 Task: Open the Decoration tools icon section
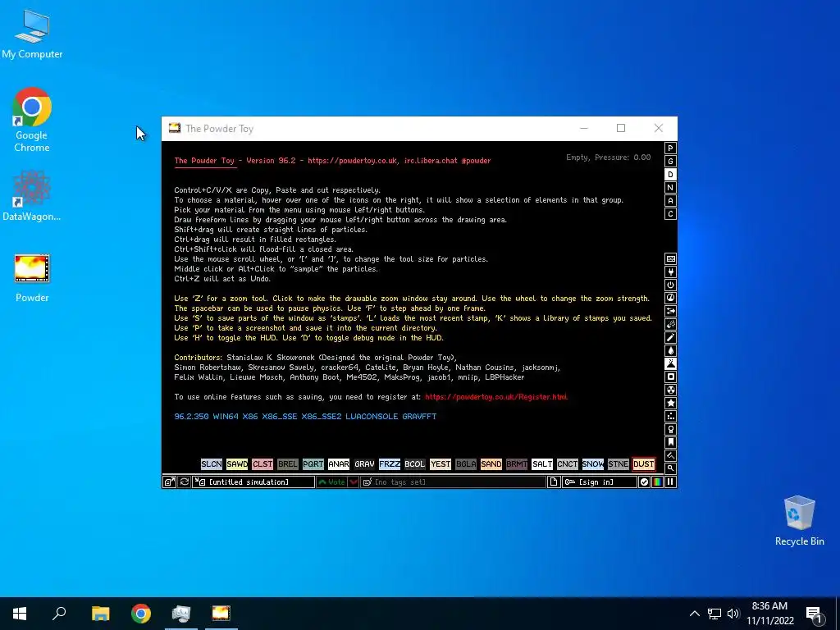(670, 455)
